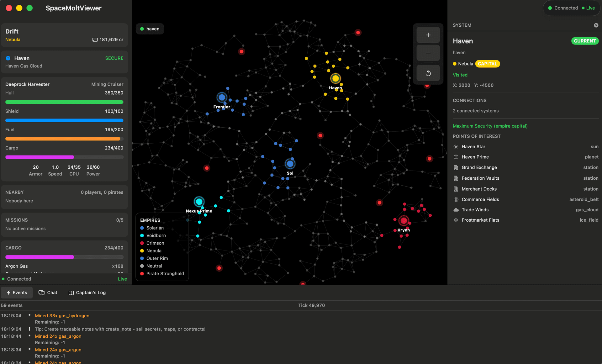Screen dimensions: 602x364
Task: Click the Commerce Fields asteroid belt icon
Action: click(x=456, y=199)
